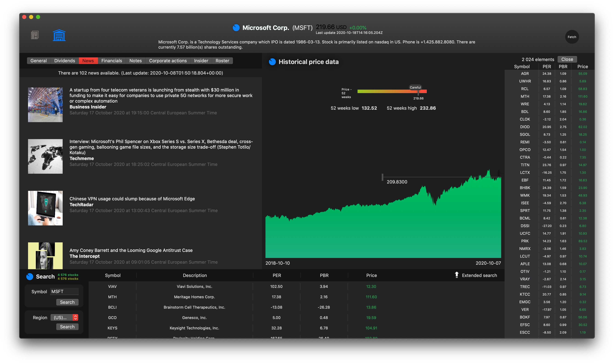614x364 pixels.
Task: Click the 52 weeks high 232.86 value
Action: 428,108
